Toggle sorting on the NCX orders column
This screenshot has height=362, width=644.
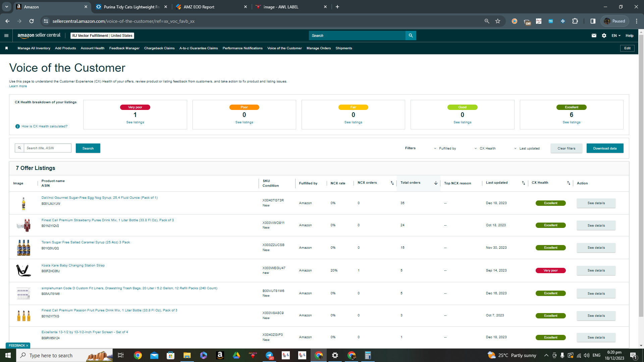pos(392,183)
